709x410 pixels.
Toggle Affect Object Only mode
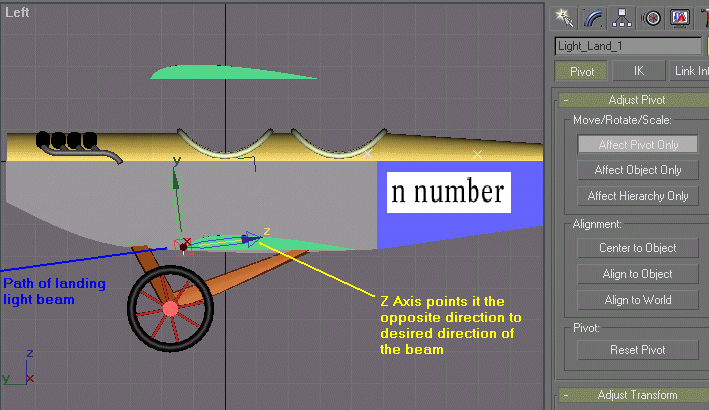pyautogui.click(x=637, y=170)
